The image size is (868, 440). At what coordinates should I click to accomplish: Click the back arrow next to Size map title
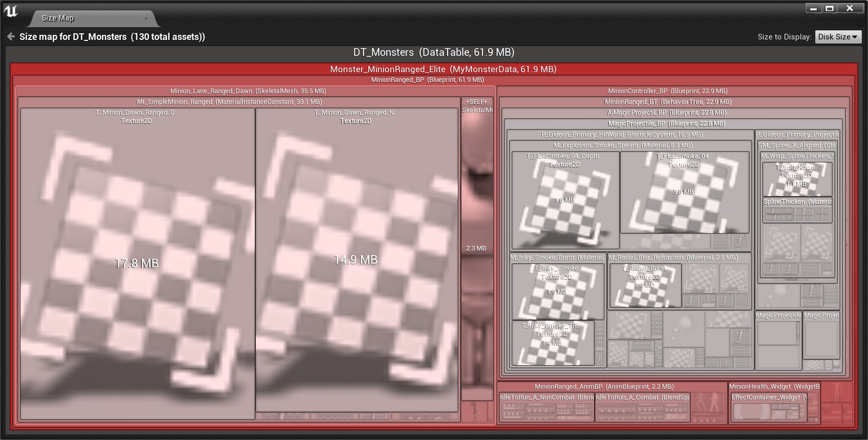tap(11, 37)
